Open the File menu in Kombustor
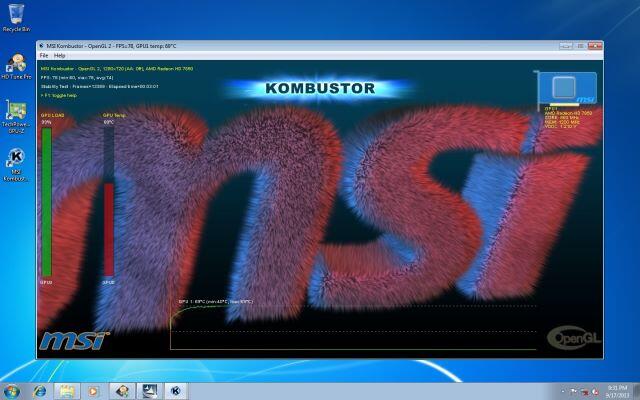 44,56
